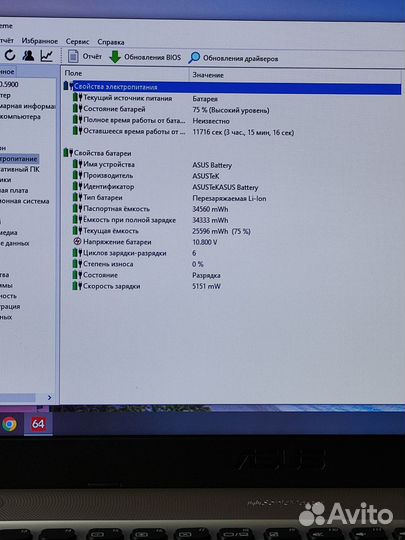Select the Идентификатор row
This screenshot has width=405, height=540.
tap(232, 187)
